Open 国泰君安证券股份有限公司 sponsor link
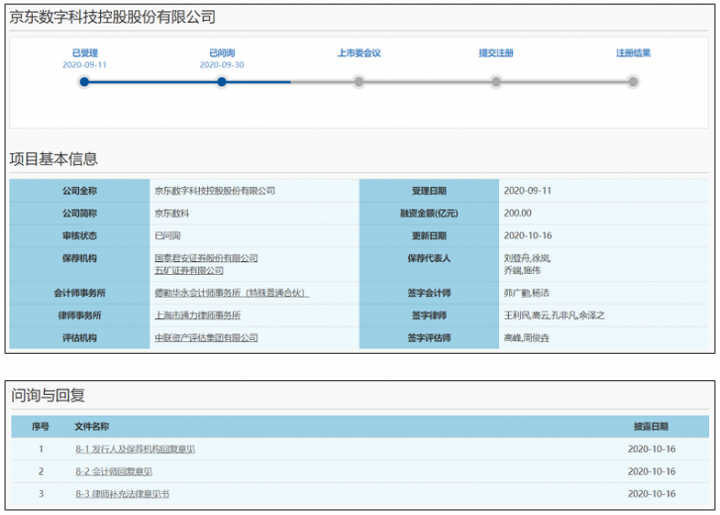720x515 pixels. coord(206,258)
